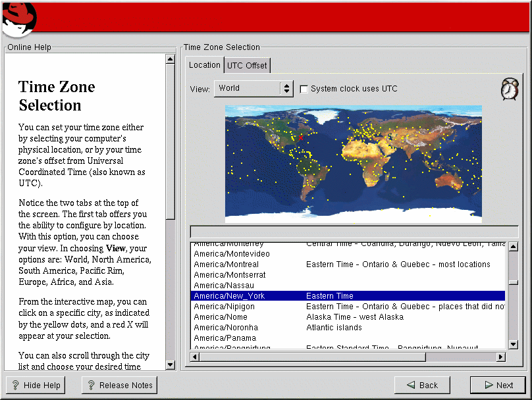Click horizontal scrollbar left arrow
This screenshot has height=400, width=532.
(x=195, y=357)
